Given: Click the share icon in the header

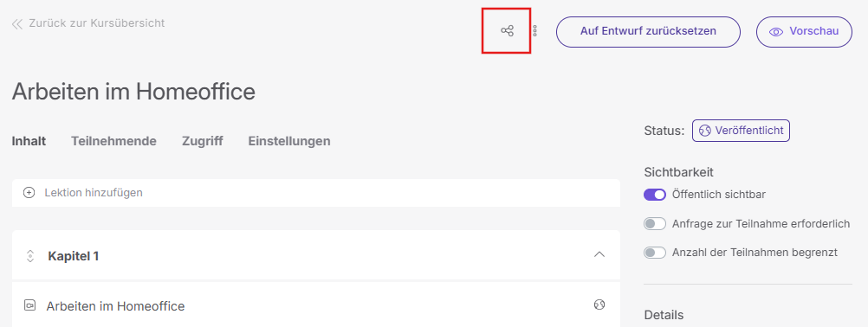Looking at the screenshot, I should [x=507, y=31].
